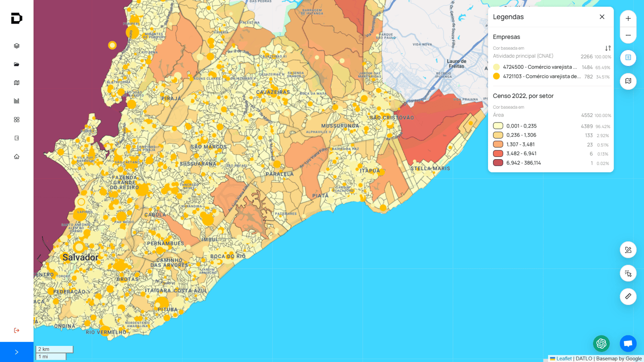The width and height of the screenshot is (644, 362).
Task: Click the Leaflet attribution link
Action: click(563, 358)
